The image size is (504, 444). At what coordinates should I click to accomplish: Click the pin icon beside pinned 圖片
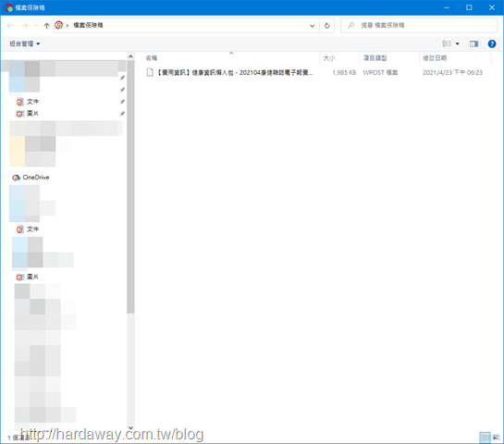coord(122,114)
